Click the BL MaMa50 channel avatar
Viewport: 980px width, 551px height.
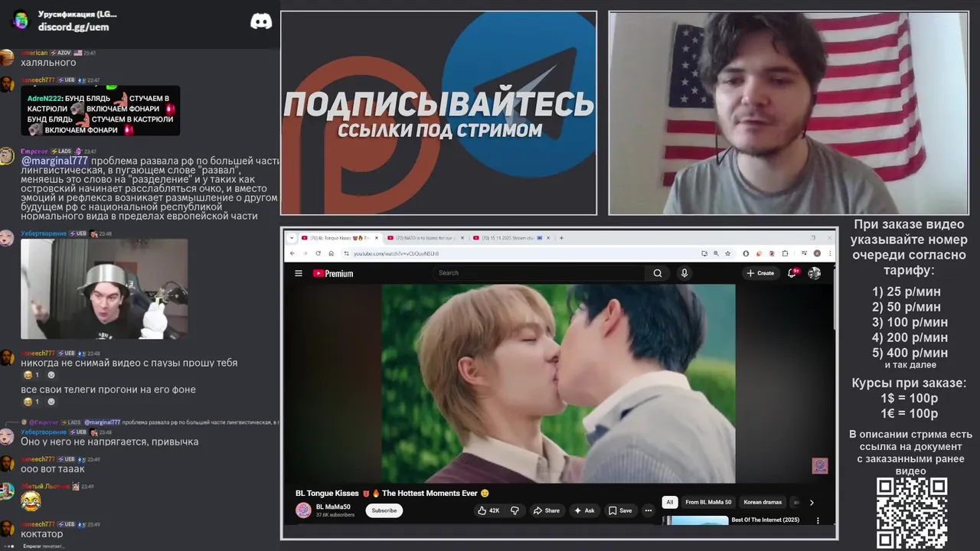(x=303, y=510)
